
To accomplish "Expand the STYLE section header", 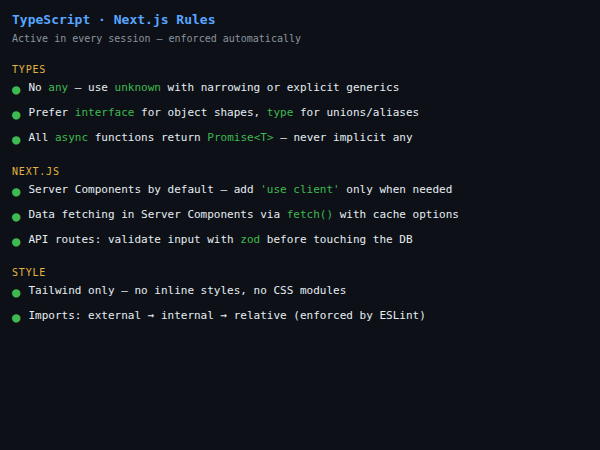I will [x=29, y=272].
